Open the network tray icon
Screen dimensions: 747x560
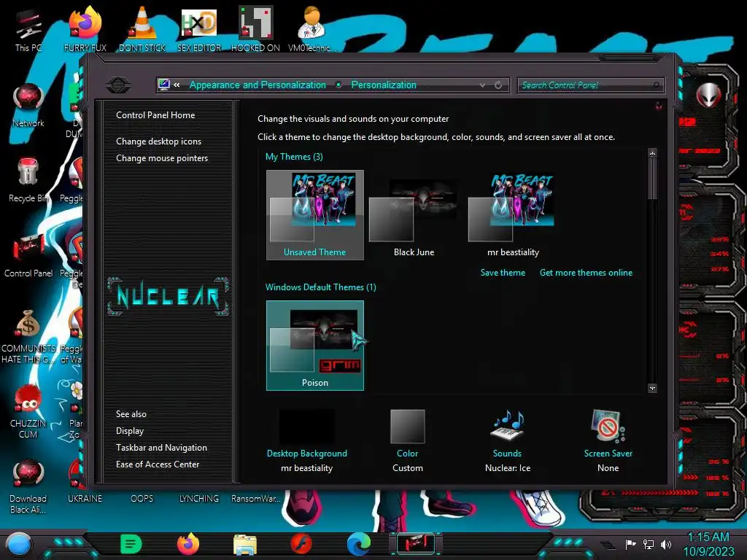point(648,544)
